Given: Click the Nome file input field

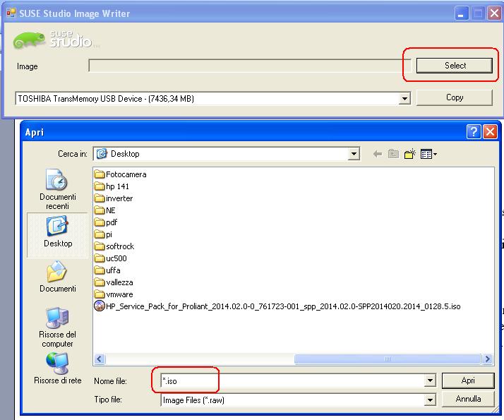Looking at the screenshot, I should (x=292, y=381).
